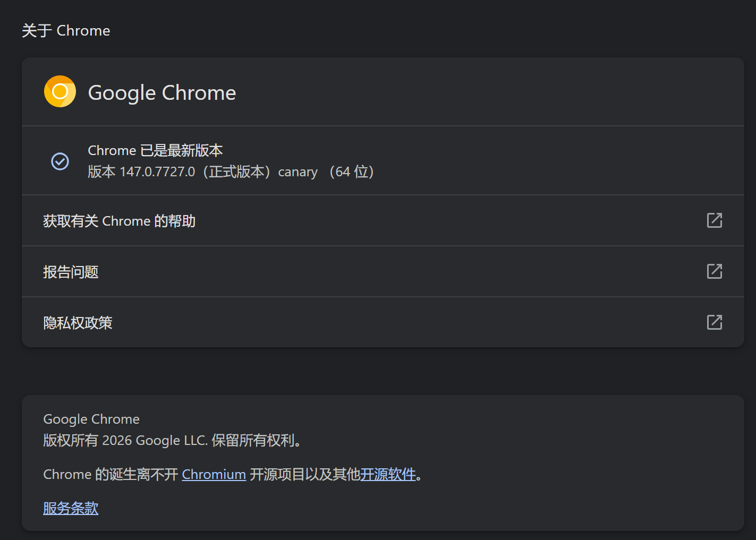Click the 版权所有 2026 Google LLC copyright line
Viewport: 756px width, 540px height.
pyautogui.click(x=172, y=441)
